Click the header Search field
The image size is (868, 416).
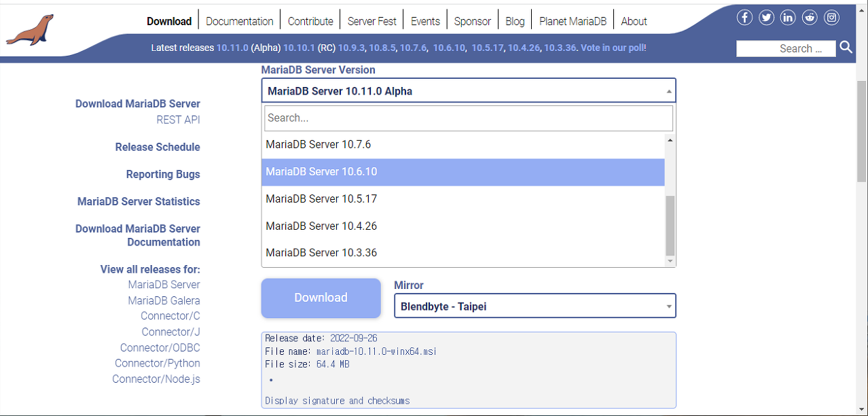(786, 48)
